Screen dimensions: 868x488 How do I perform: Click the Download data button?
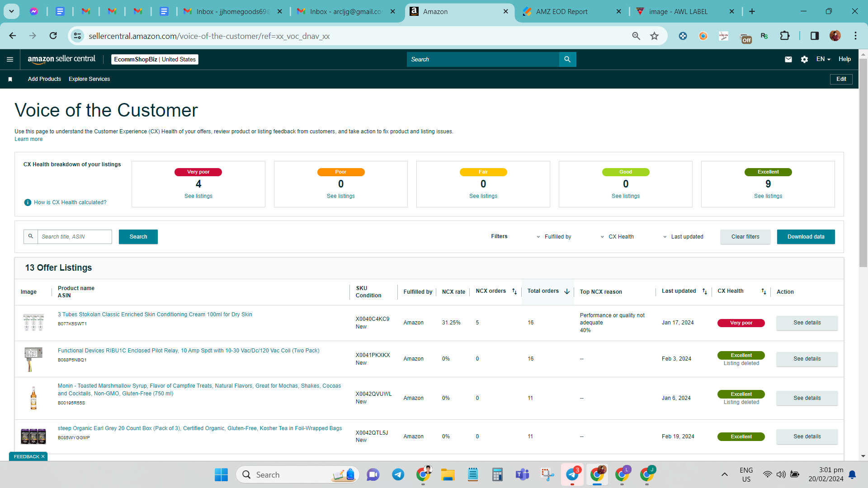[806, 237]
